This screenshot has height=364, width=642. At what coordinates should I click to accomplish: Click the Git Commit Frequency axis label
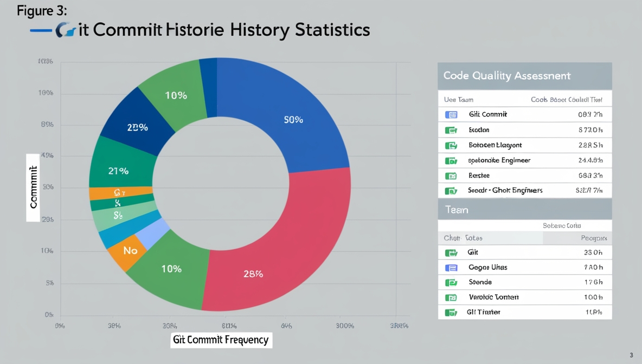coord(221,340)
